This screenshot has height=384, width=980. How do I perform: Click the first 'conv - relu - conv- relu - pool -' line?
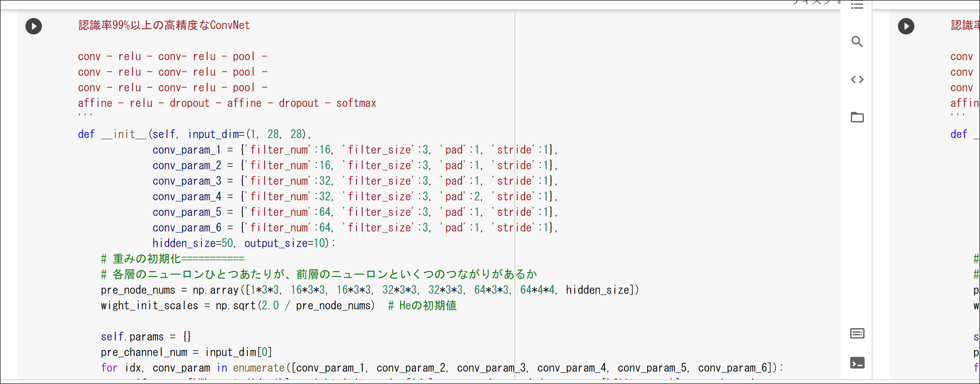pos(173,57)
